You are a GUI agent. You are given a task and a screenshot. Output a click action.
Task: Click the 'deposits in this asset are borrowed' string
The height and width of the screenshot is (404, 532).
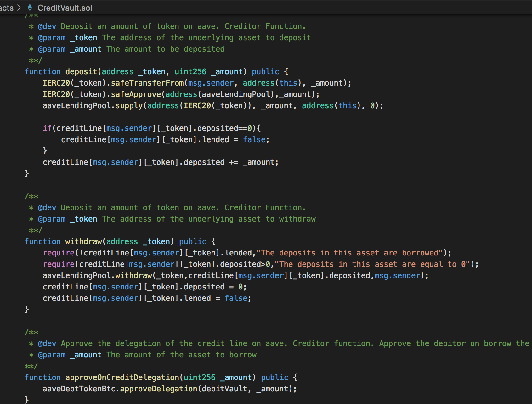(x=349, y=253)
